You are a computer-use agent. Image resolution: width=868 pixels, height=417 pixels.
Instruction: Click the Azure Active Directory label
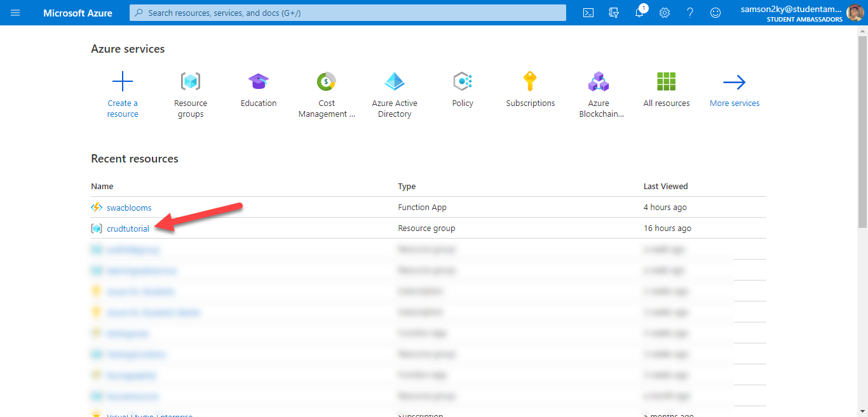tap(395, 109)
